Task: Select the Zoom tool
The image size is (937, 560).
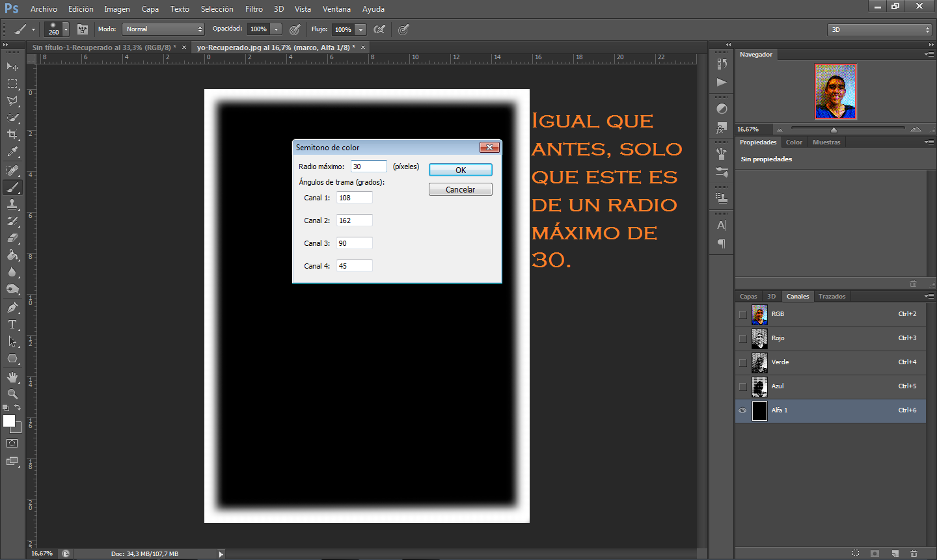Action: (x=12, y=394)
